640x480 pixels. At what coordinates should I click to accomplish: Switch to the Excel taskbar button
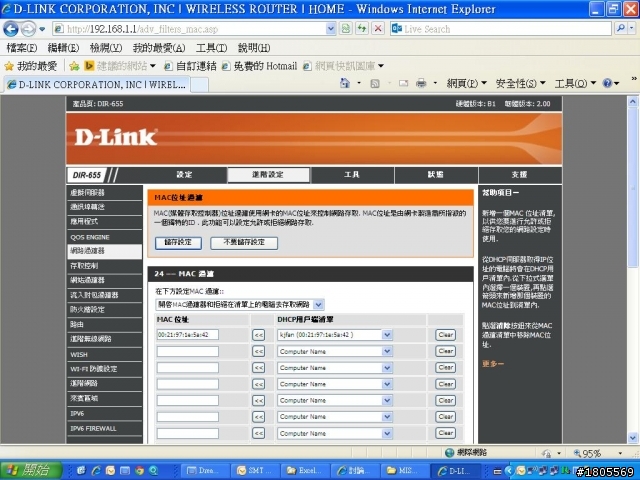pyautogui.click(x=304, y=471)
